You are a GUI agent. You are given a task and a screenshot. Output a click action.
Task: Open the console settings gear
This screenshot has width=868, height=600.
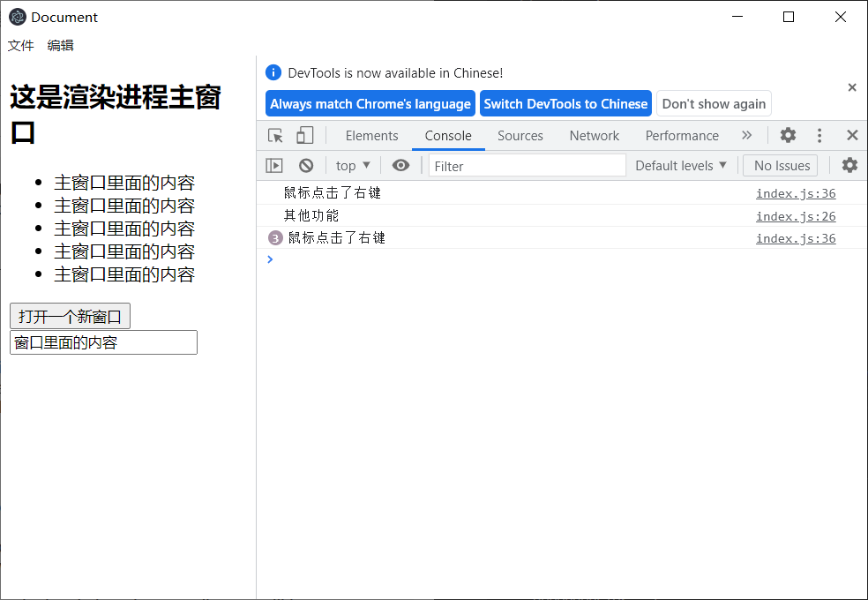click(x=849, y=165)
